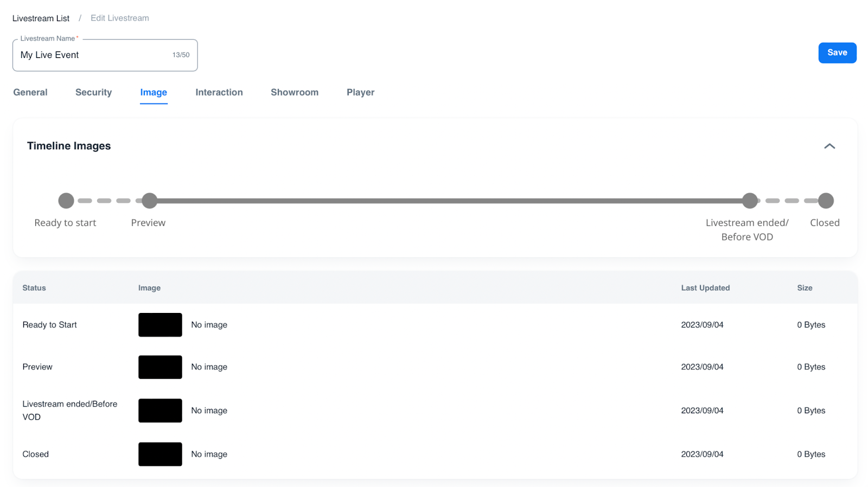The height and width of the screenshot is (487, 868).
Task: Select the Ready to start timeline marker
Action: 66,201
